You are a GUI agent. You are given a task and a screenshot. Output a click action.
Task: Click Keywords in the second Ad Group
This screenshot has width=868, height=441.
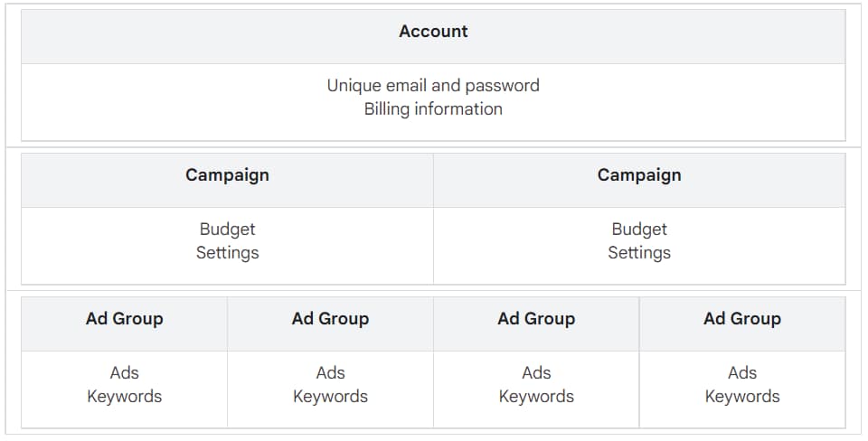(x=331, y=396)
